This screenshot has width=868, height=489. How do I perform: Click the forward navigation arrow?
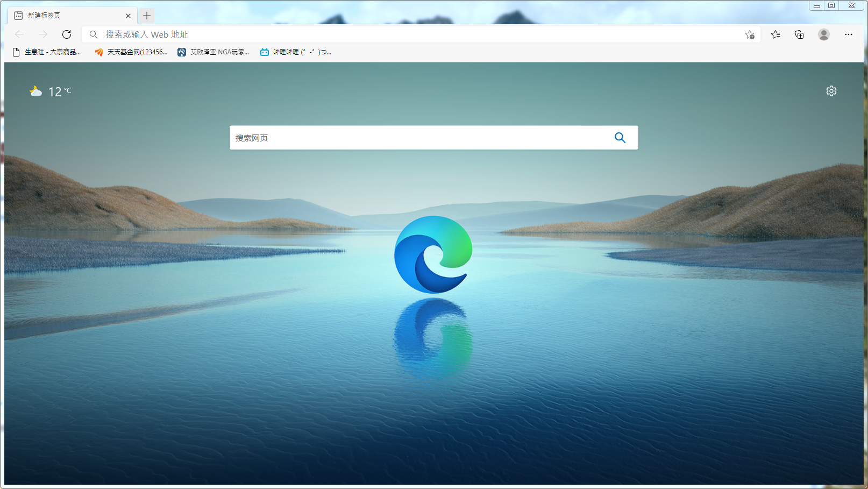click(43, 34)
